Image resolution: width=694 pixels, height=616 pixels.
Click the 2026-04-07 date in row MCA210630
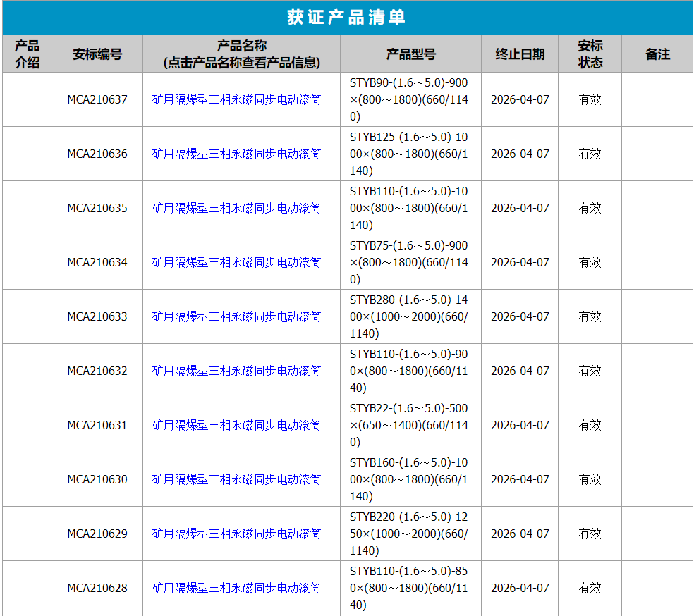coord(520,479)
